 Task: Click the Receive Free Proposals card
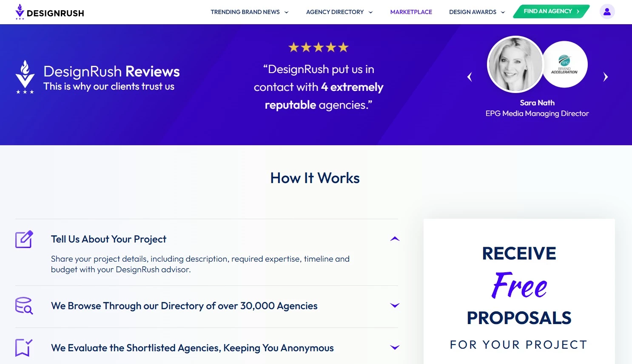(519, 291)
